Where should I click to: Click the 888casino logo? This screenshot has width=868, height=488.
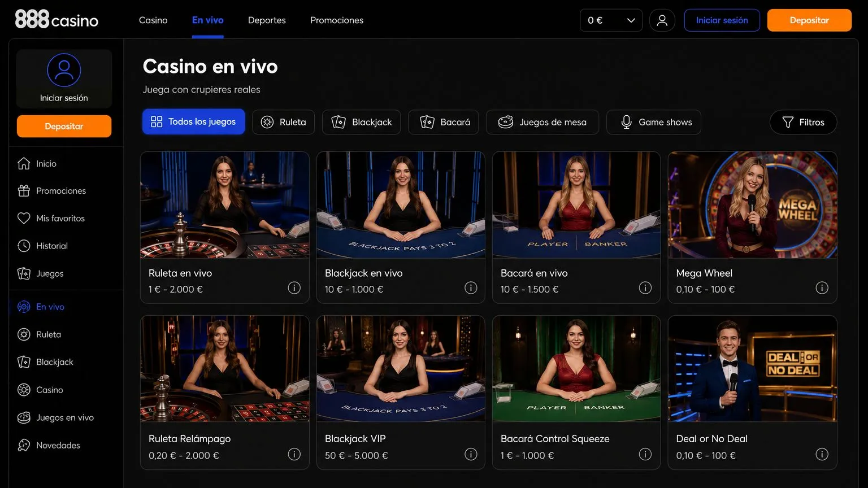tap(57, 20)
